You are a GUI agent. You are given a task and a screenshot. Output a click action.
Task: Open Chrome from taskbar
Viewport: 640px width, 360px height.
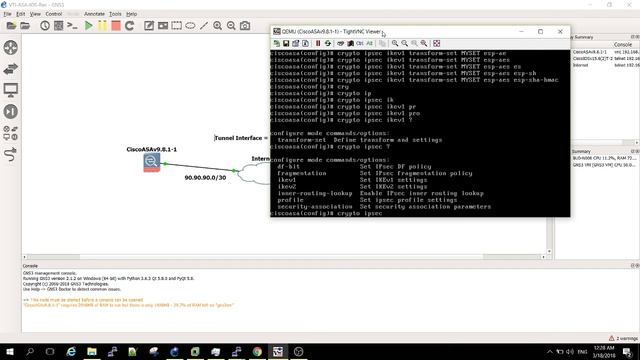257,351
